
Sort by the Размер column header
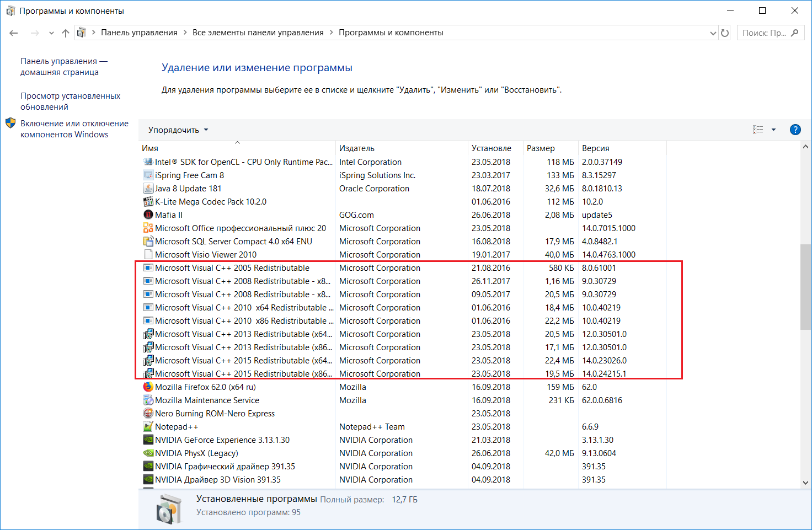click(551, 148)
